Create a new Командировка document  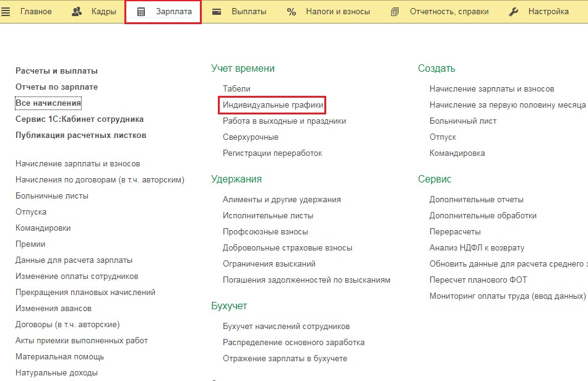click(457, 153)
